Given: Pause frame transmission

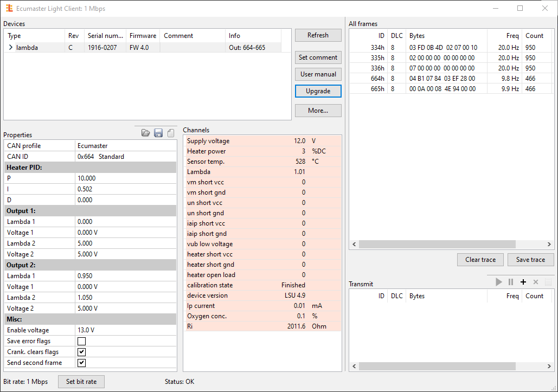Looking at the screenshot, I should coord(510,282).
